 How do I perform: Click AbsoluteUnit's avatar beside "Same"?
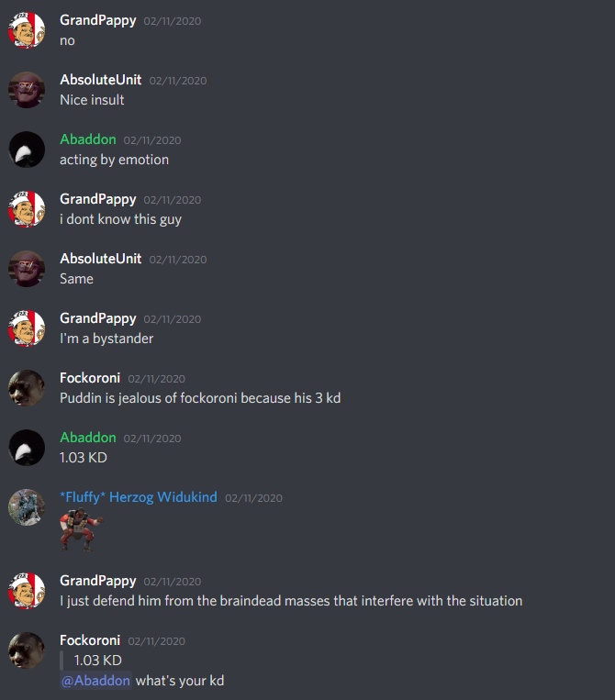[27, 269]
